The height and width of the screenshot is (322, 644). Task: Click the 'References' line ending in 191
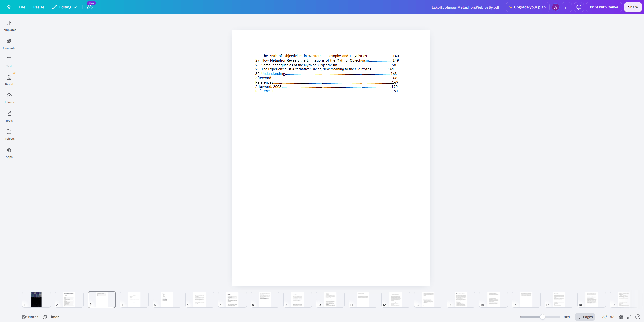(327, 91)
